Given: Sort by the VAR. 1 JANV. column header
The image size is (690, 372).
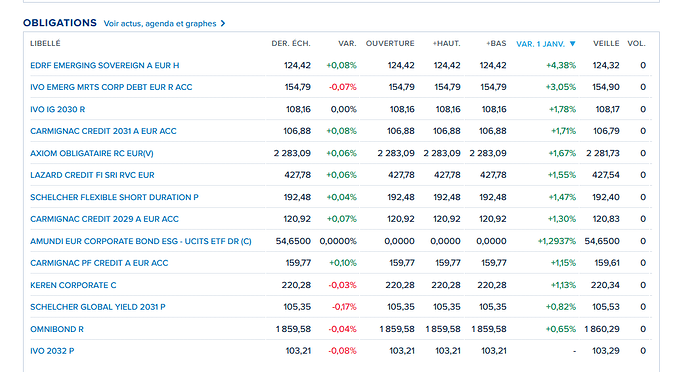Looking at the screenshot, I should click(540, 44).
